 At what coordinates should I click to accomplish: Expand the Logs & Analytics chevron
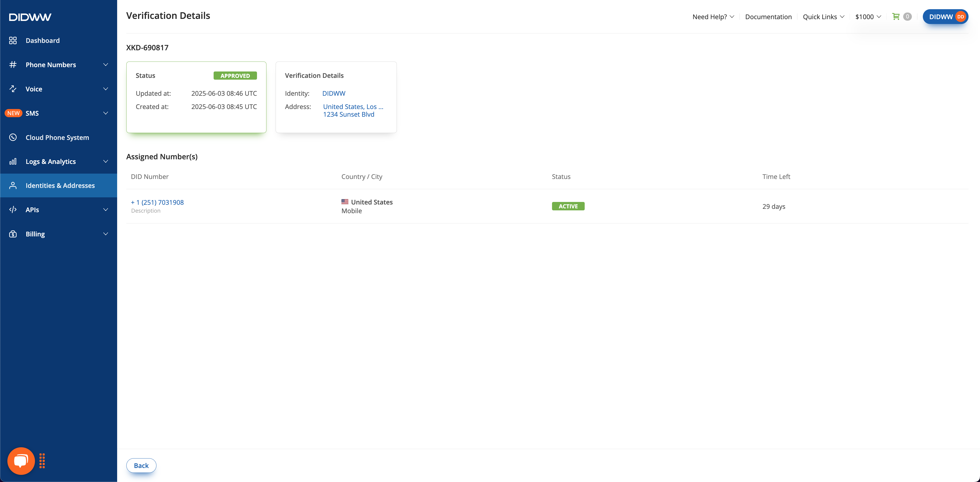click(106, 161)
